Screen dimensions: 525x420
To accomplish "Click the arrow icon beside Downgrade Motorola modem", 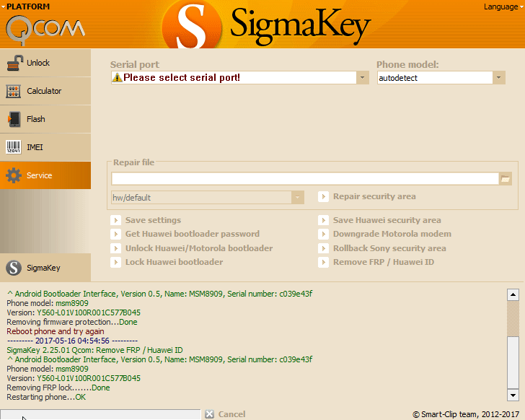I will coord(323,234).
